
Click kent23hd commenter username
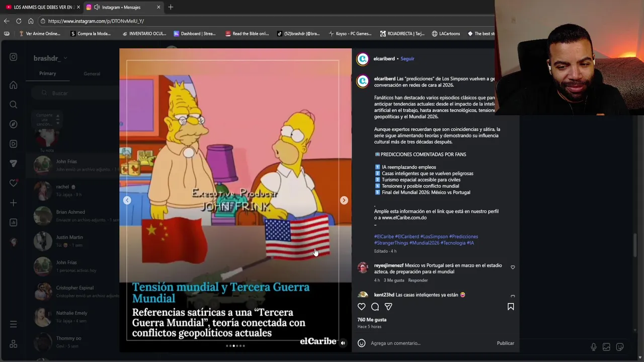click(x=384, y=295)
